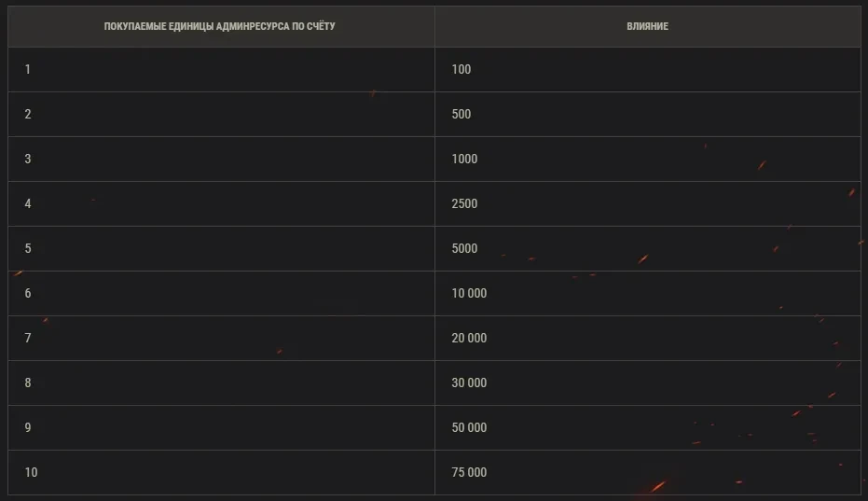This screenshot has height=501, width=868.
Task: Click the influence value 10 000
Action: (469, 293)
